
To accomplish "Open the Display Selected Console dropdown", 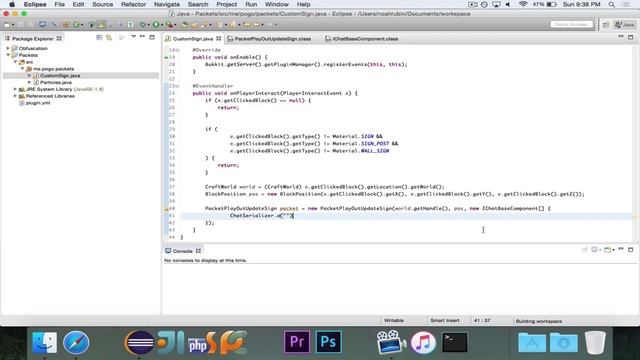I will click(x=600, y=250).
